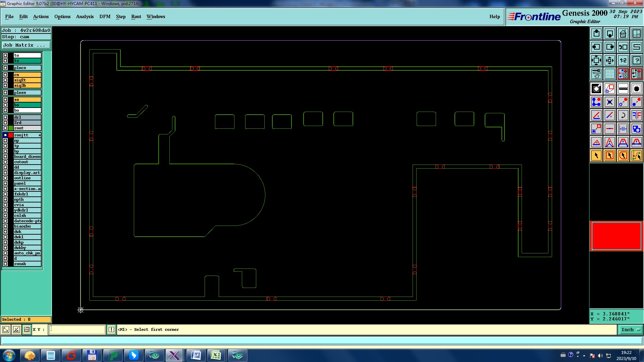Click the 1:2 zoom icon
The width and height of the screenshot is (644, 362).
(x=623, y=60)
